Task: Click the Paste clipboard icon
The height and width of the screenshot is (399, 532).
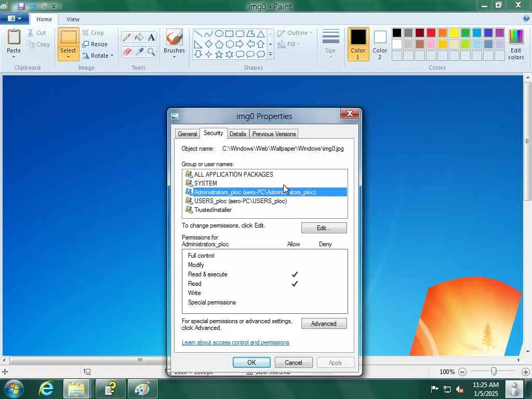Action: coord(14,37)
